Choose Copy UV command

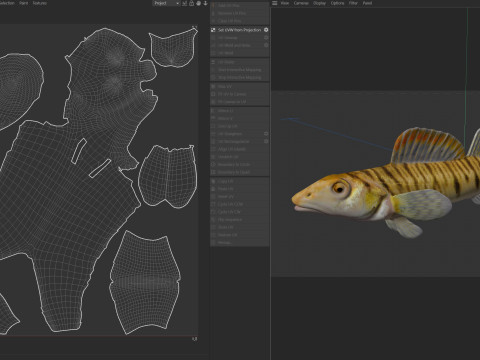click(239, 181)
